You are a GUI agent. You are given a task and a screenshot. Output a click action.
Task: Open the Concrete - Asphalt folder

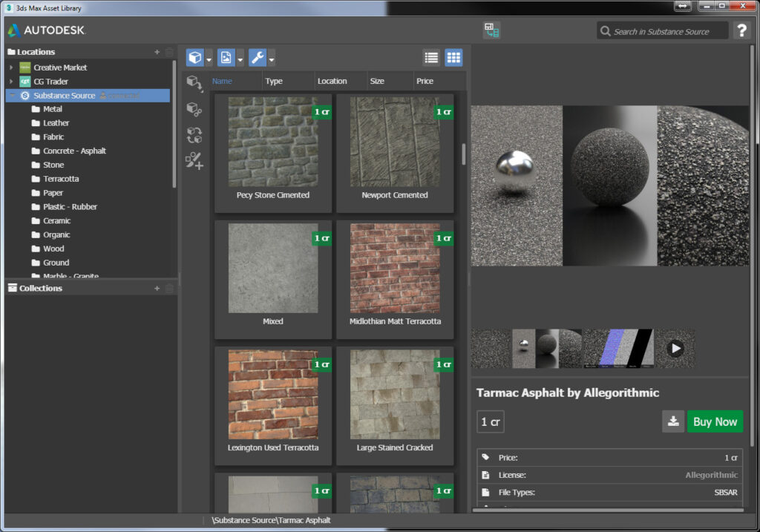(74, 151)
